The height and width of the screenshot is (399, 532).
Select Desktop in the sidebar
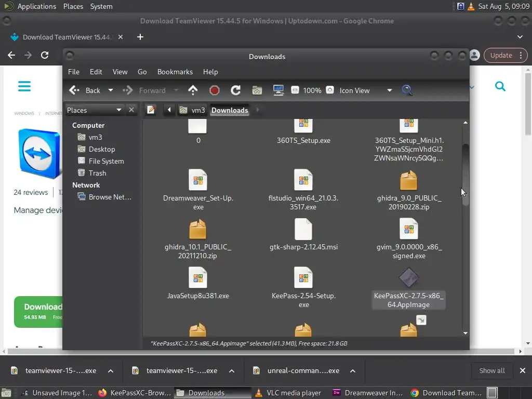click(x=96, y=149)
